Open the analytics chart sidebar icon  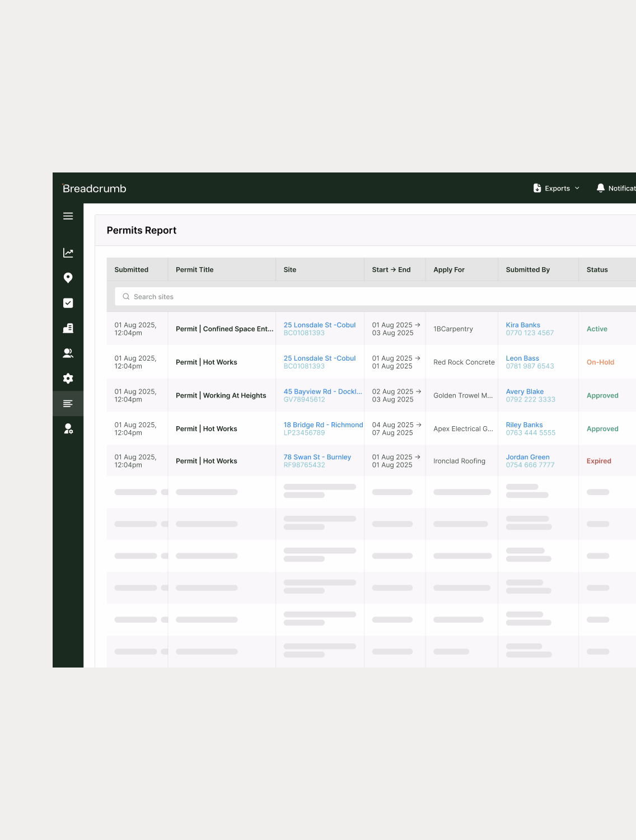[68, 253]
